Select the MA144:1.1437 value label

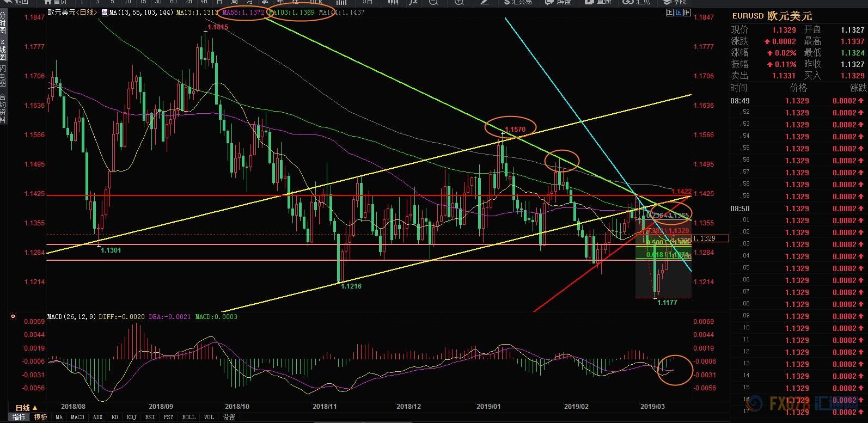click(342, 12)
